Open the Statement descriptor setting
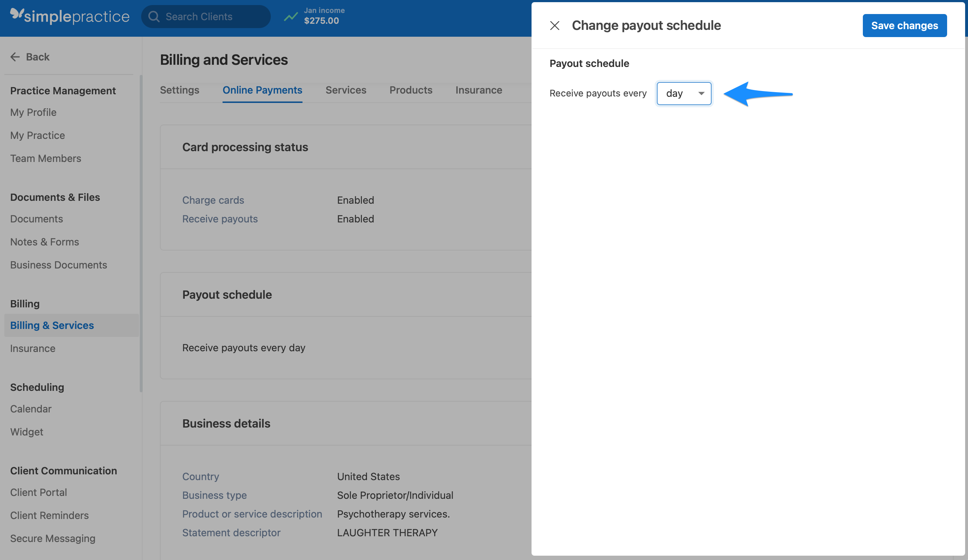This screenshot has height=560, width=968. tap(231, 532)
